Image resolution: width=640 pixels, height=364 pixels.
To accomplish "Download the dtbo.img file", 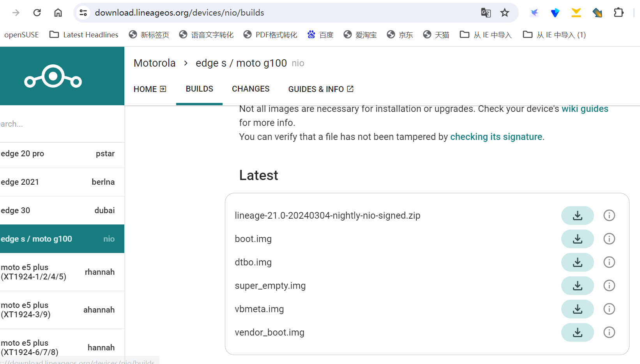I will coord(577,262).
